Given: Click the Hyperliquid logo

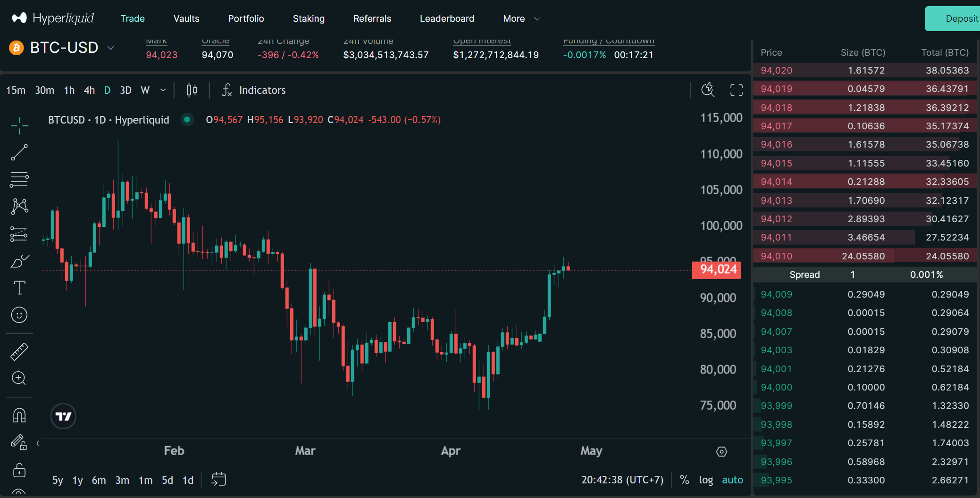Looking at the screenshot, I should 53,18.
